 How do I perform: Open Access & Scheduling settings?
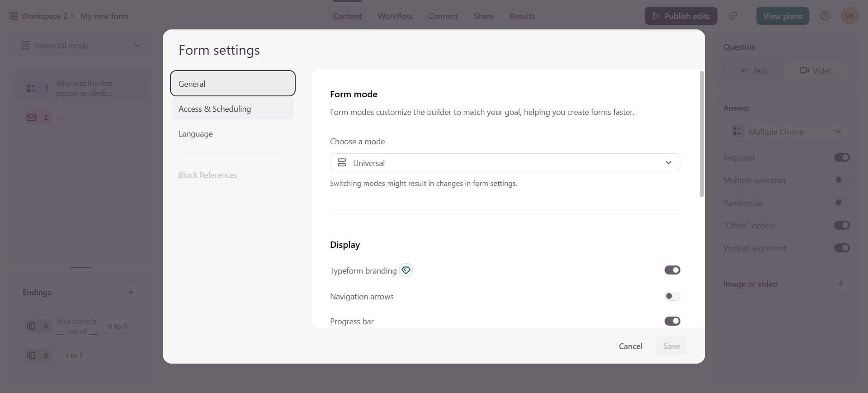pos(233,109)
